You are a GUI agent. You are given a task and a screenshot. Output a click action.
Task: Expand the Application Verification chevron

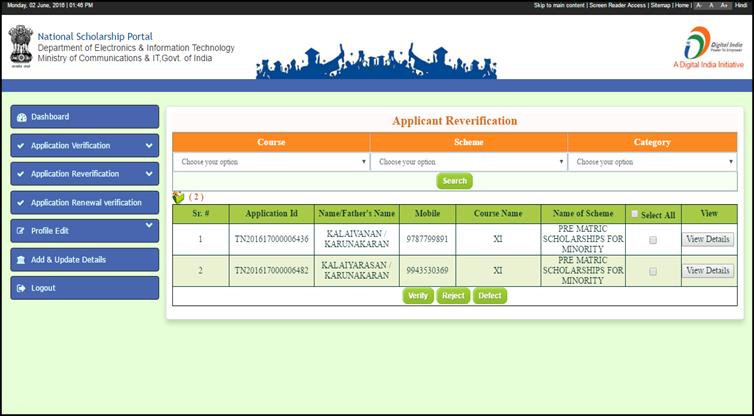(149, 146)
